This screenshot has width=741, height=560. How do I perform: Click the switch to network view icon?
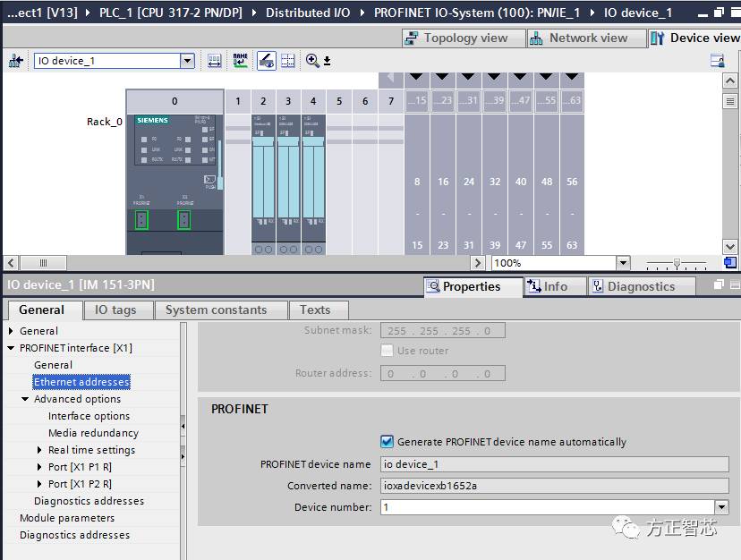pyautogui.click(x=15, y=61)
